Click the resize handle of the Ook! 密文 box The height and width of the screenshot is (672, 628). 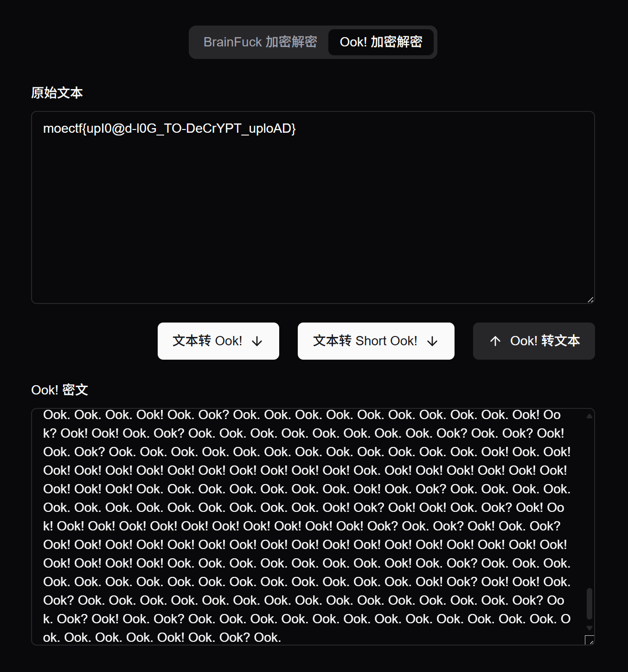[x=590, y=641]
